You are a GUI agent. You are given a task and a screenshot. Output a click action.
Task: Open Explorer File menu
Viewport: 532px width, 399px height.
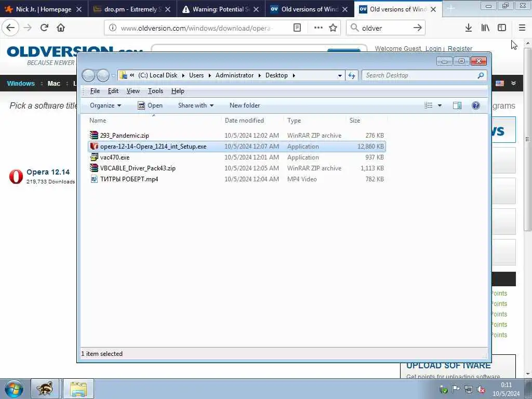click(95, 91)
